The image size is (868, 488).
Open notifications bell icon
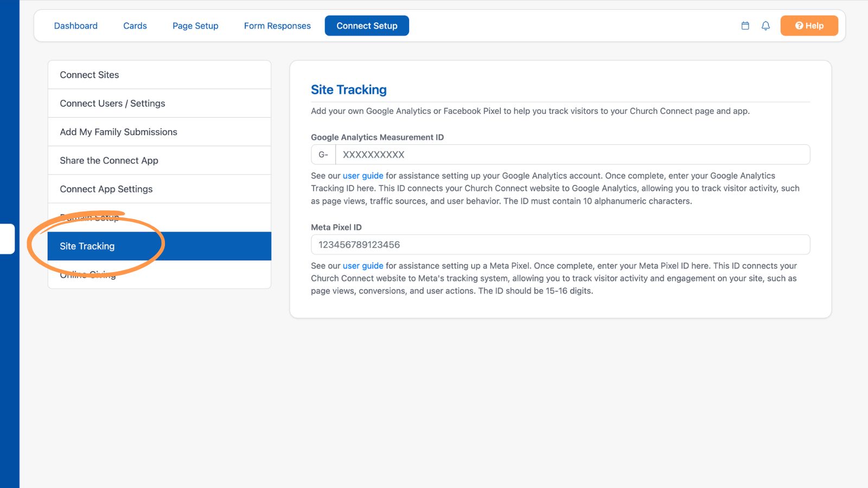[765, 25]
